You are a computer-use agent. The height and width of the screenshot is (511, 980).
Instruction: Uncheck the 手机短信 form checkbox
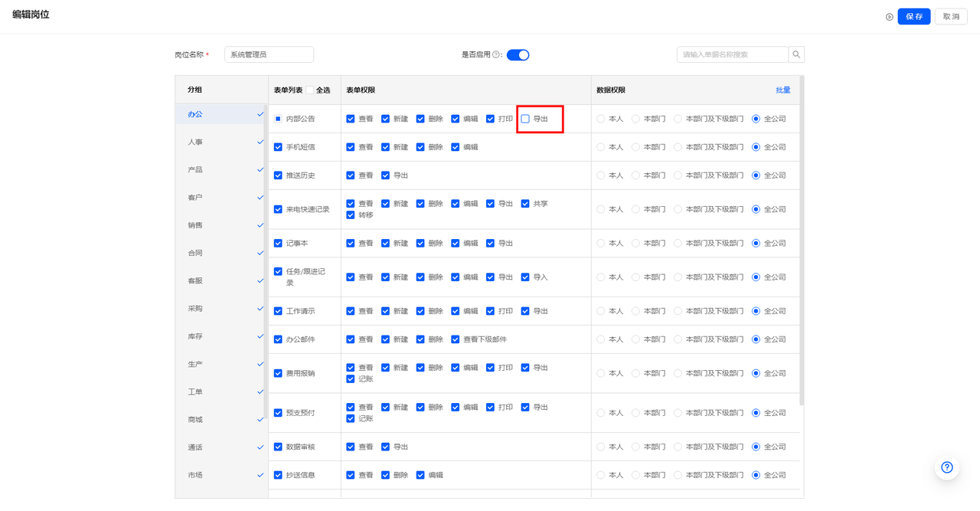click(x=278, y=147)
